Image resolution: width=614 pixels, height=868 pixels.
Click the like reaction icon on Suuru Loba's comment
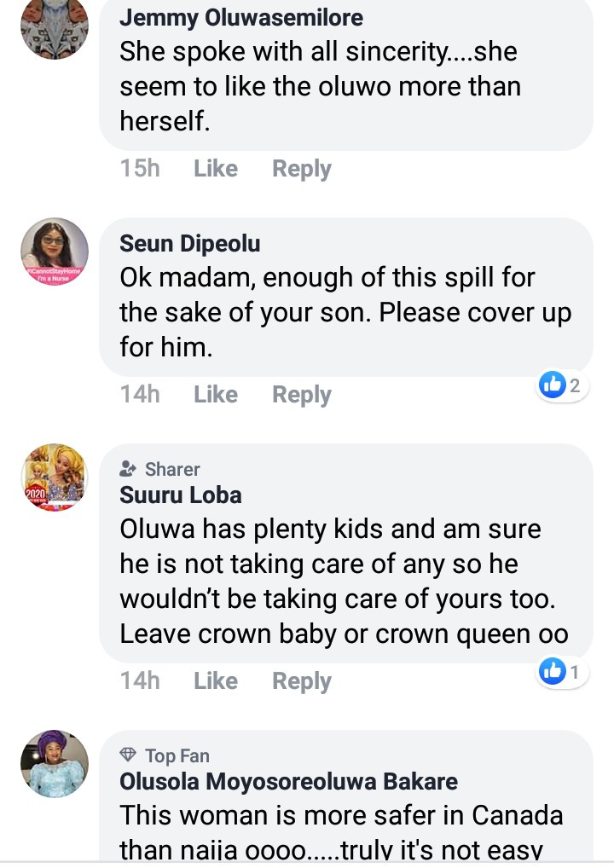tap(553, 672)
